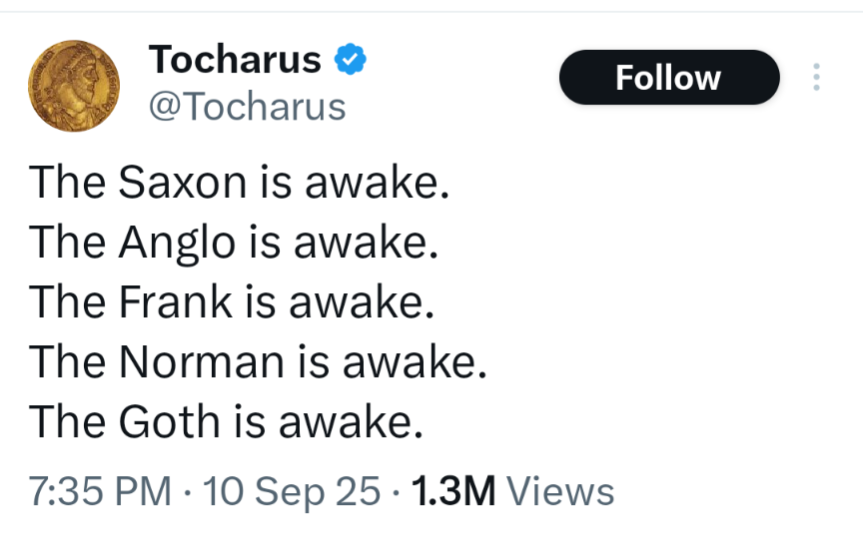Click the line "The Anglo is awake."
The height and width of the screenshot is (536, 863).
(233, 242)
